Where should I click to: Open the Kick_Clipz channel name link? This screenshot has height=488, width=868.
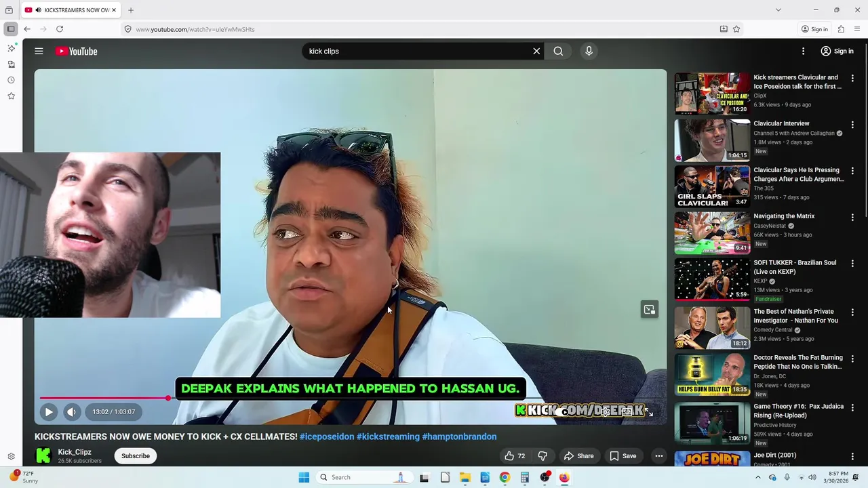[x=75, y=452]
